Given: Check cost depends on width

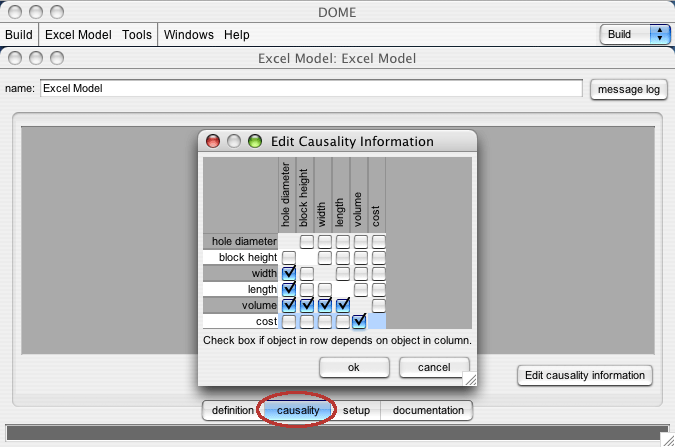Looking at the screenshot, I should coord(325,321).
